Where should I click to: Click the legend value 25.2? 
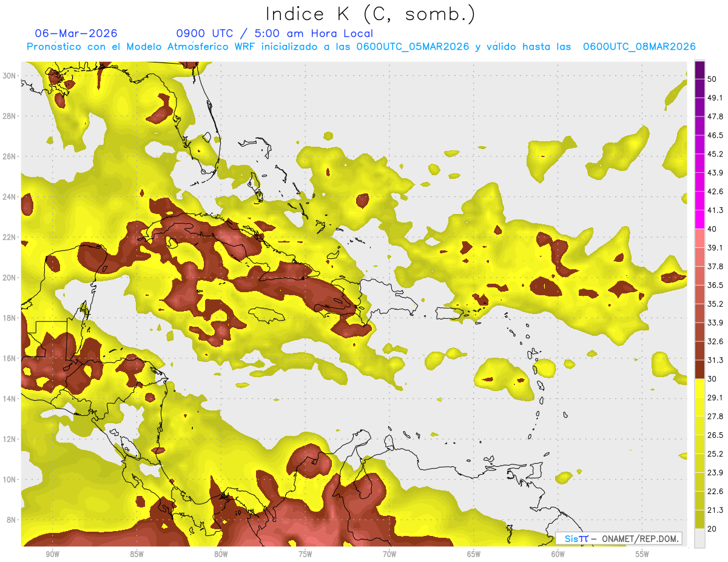click(x=715, y=454)
